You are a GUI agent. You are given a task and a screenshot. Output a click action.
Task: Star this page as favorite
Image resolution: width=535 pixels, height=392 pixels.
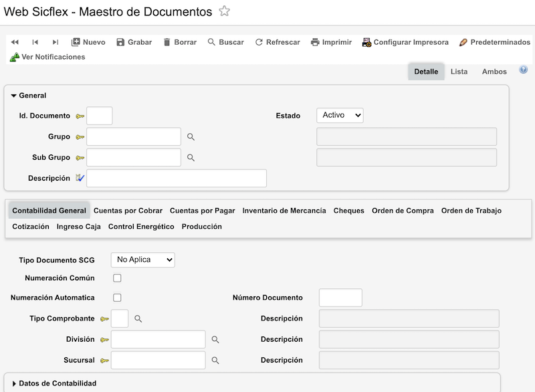coord(225,11)
